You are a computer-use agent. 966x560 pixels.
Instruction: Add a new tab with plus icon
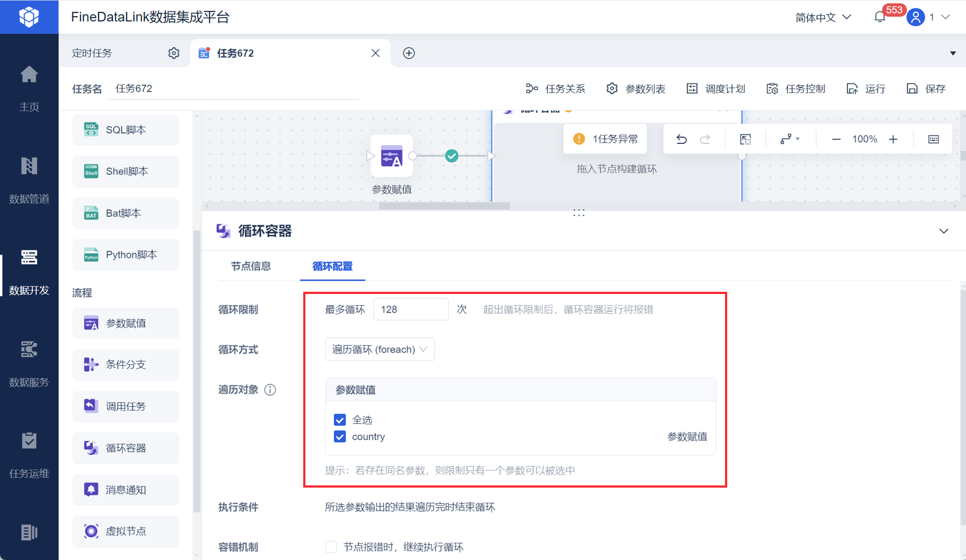pos(409,53)
